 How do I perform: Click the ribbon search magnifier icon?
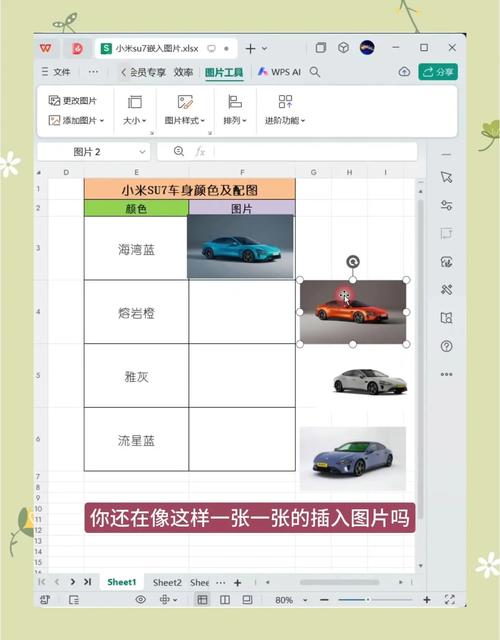point(315,72)
